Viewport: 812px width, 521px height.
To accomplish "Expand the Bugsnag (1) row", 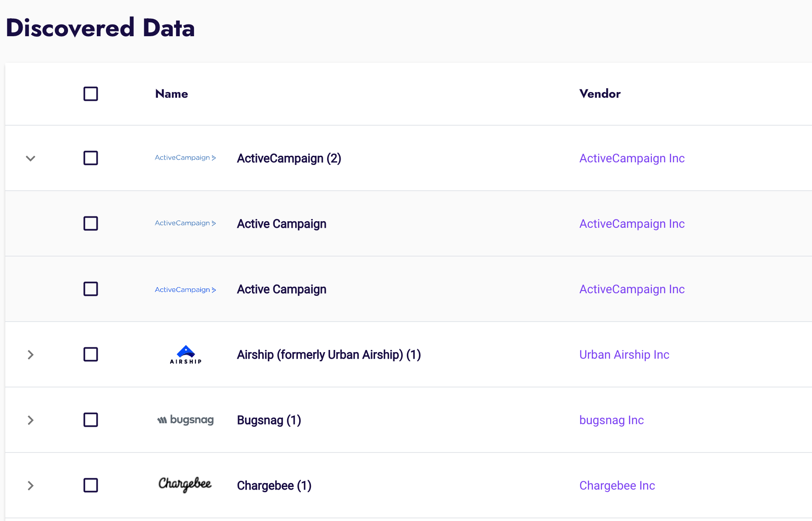I will (x=31, y=420).
